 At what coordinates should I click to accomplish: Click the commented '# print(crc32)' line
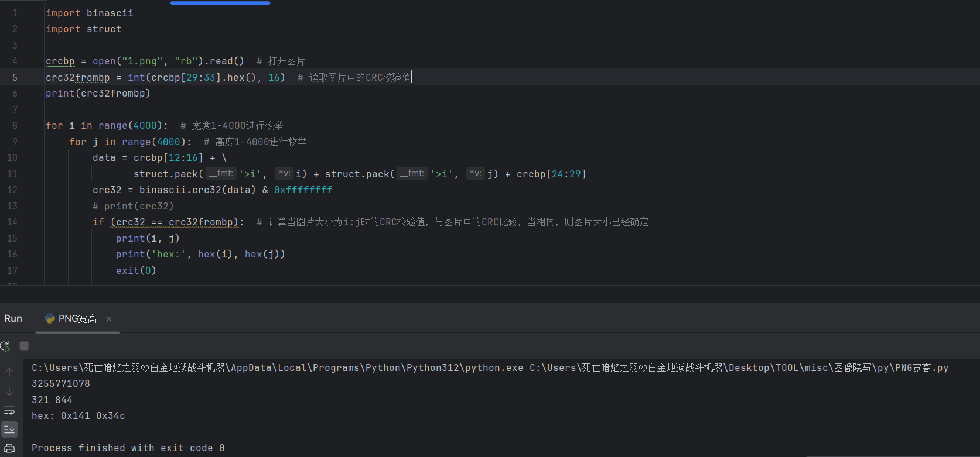click(134, 206)
